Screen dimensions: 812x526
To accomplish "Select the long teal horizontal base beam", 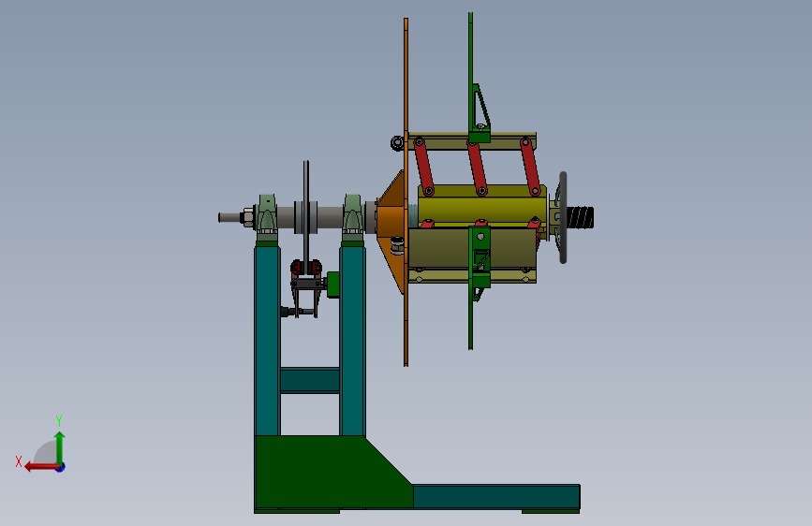I will pyautogui.click(x=496, y=496).
